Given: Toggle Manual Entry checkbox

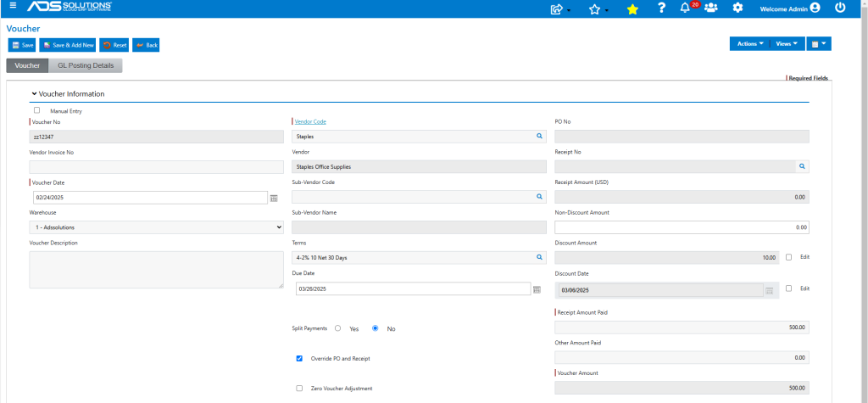Looking at the screenshot, I should [x=37, y=110].
